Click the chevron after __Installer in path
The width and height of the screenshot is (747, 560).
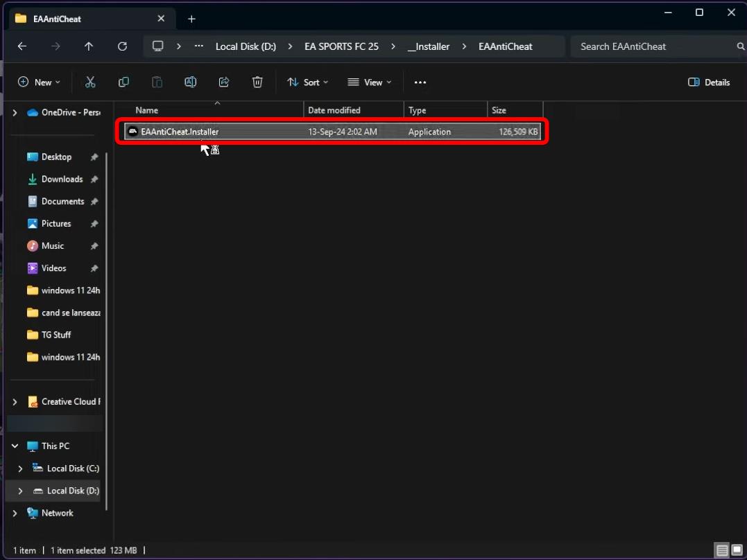[464, 46]
